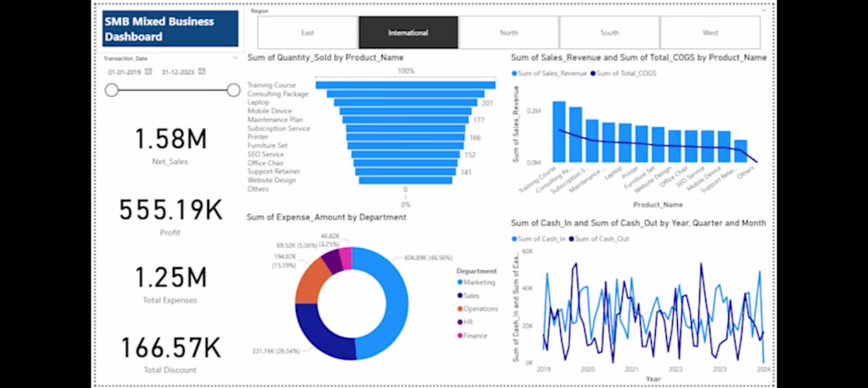Select the East region slicer tile

click(307, 32)
